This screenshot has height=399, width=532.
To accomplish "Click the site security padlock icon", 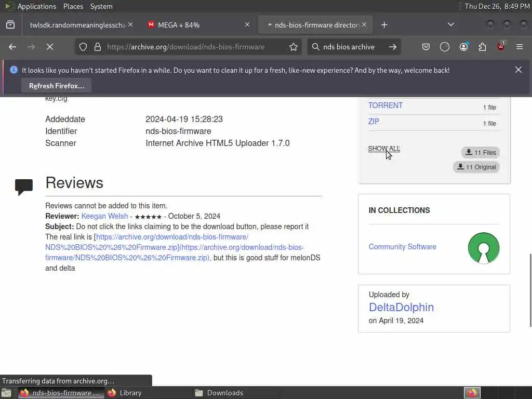I will pyautogui.click(x=98, y=47).
